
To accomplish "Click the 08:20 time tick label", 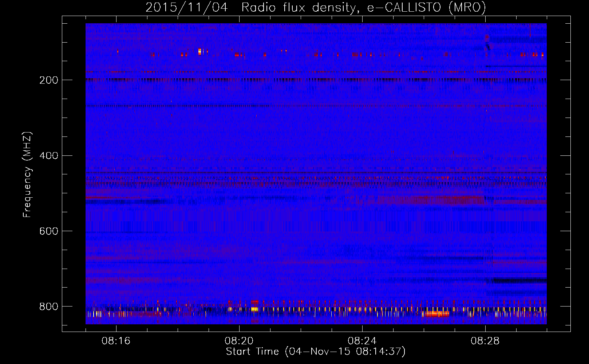I will [239, 341].
